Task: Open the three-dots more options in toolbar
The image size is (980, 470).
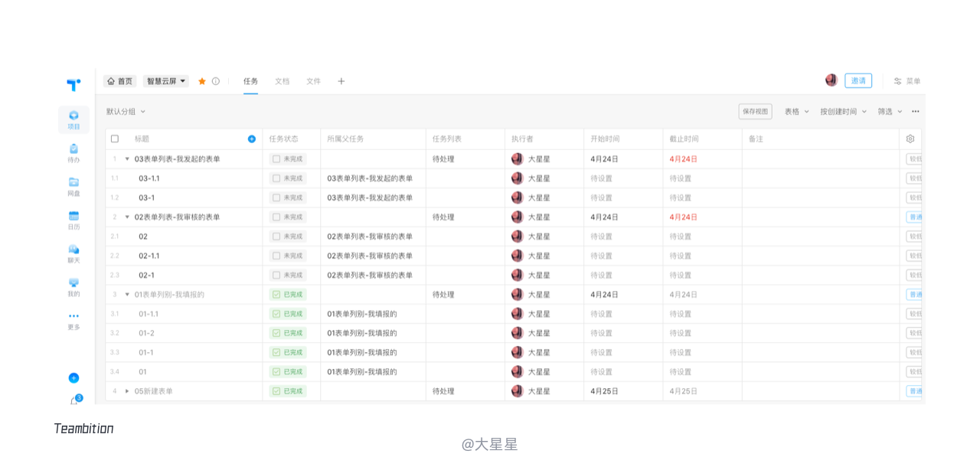Action: tap(916, 111)
